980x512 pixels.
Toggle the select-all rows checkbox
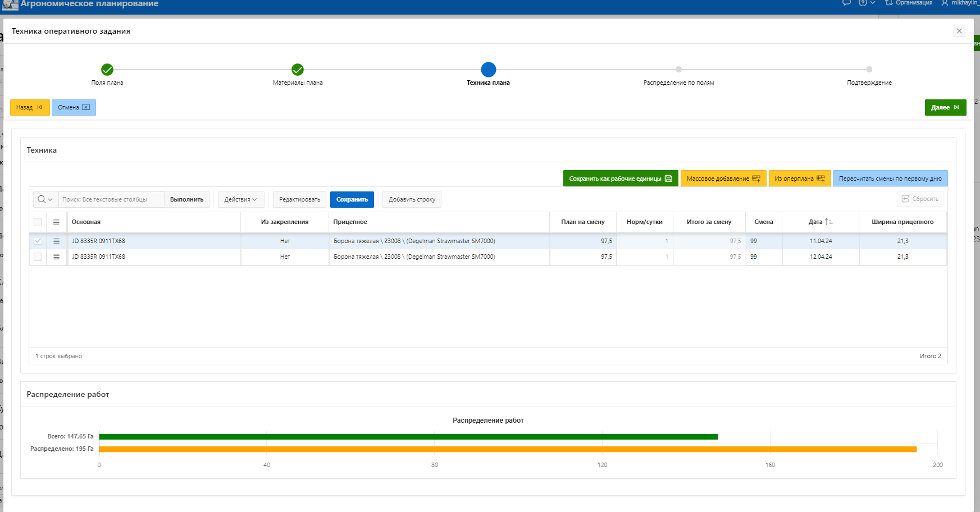click(x=38, y=222)
